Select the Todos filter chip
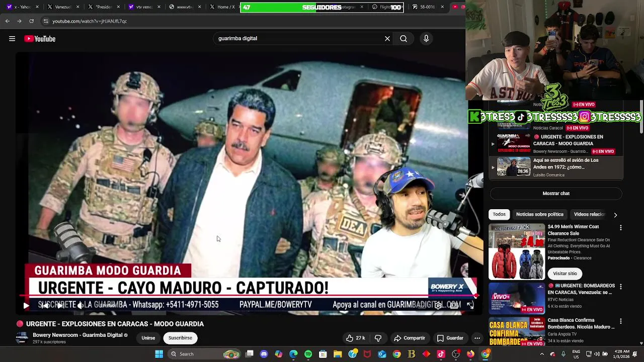644x362 pixels. coord(499,214)
